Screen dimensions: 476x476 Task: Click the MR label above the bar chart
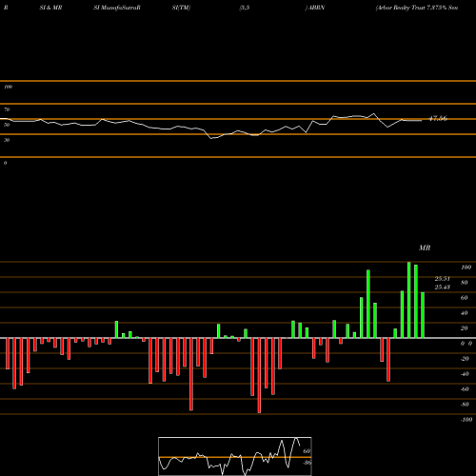(425, 248)
